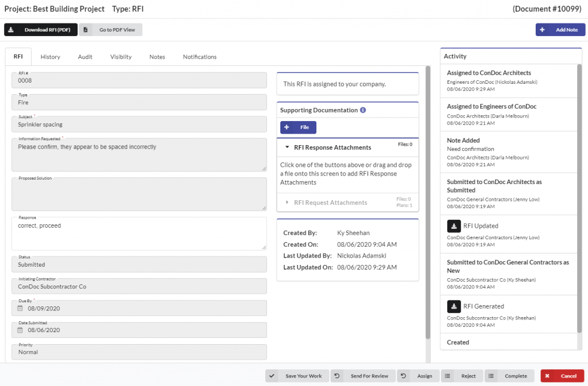Click the download icon beside RFI Generated
Image resolution: width=588 pixels, height=386 pixels.
click(x=454, y=306)
